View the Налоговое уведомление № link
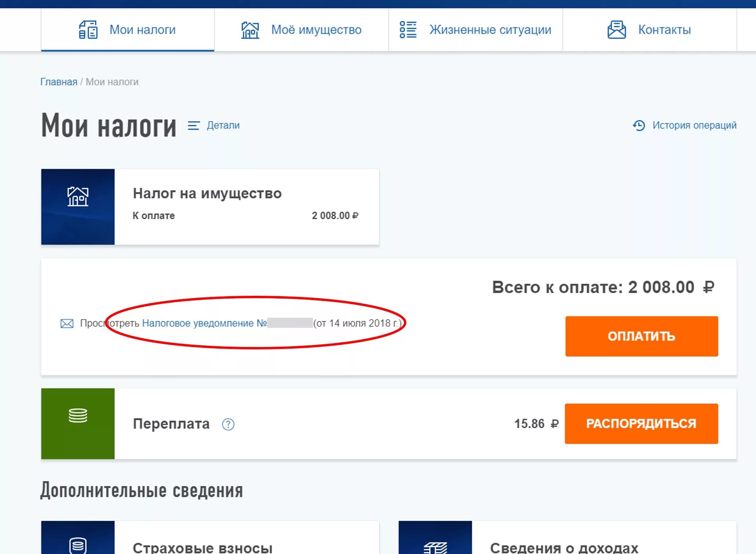Image resolution: width=756 pixels, height=554 pixels. 204,323
